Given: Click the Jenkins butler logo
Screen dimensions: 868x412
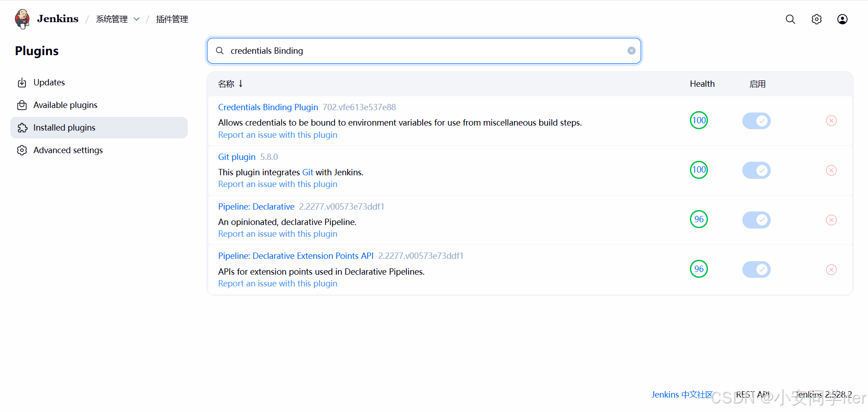Looking at the screenshot, I should [x=22, y=19].
